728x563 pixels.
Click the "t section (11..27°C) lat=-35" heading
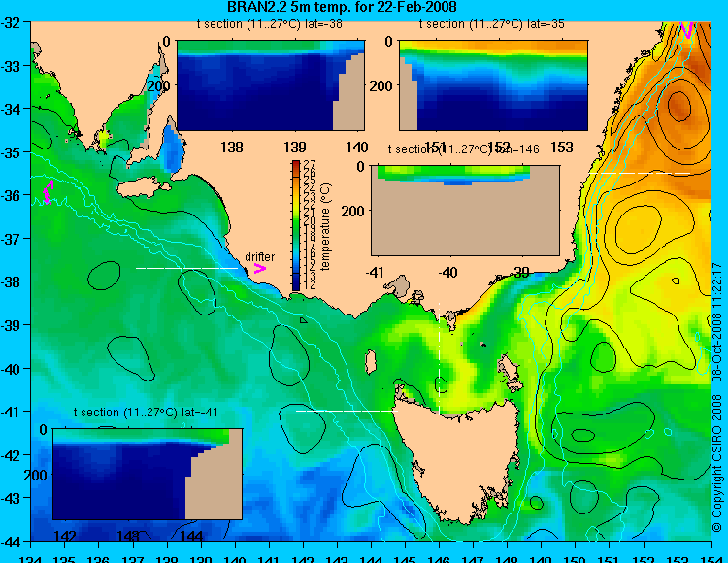coord(492,24)
